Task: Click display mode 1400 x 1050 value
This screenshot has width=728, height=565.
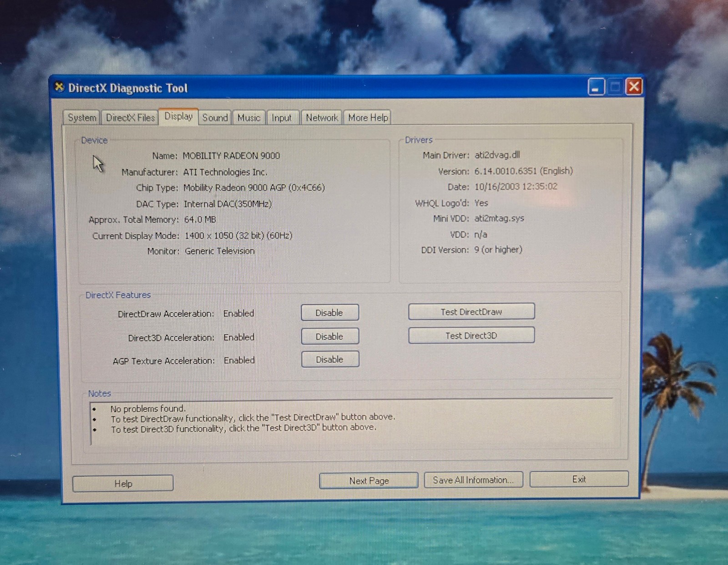Action: click(x=238, y=235)
